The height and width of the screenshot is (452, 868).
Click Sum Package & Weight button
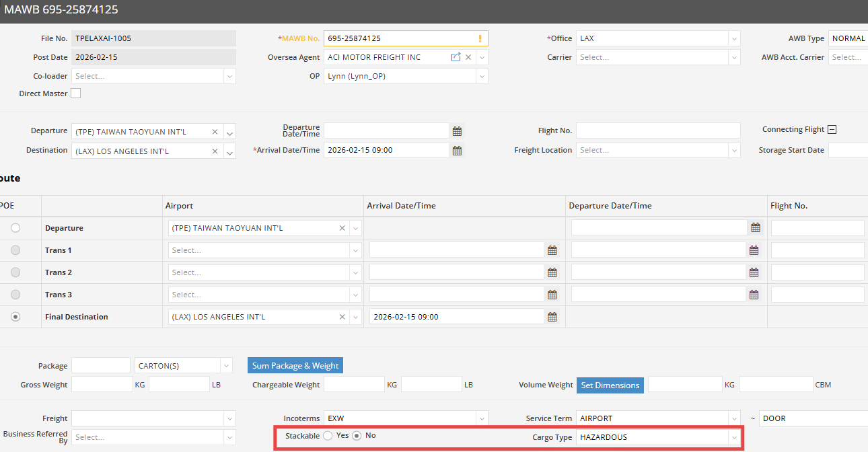tap(295, 366)
